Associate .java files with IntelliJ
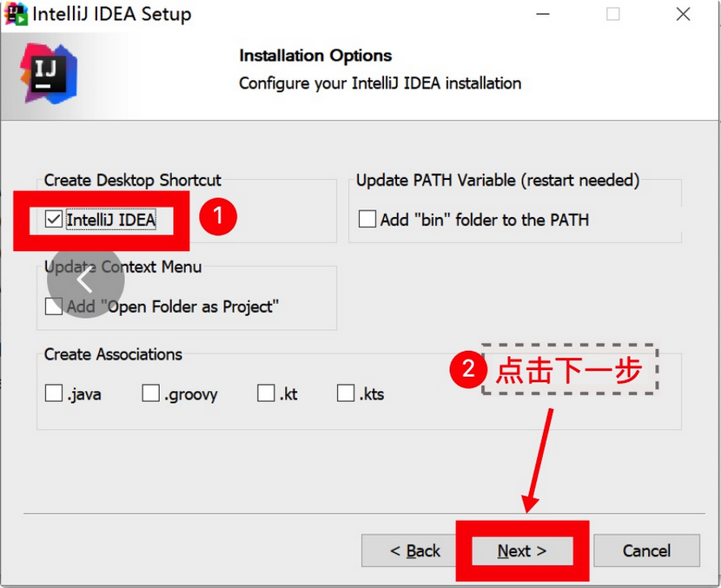The height and width of the screenshot is (588, 721). pyautogui.click(x=53, y=393)
